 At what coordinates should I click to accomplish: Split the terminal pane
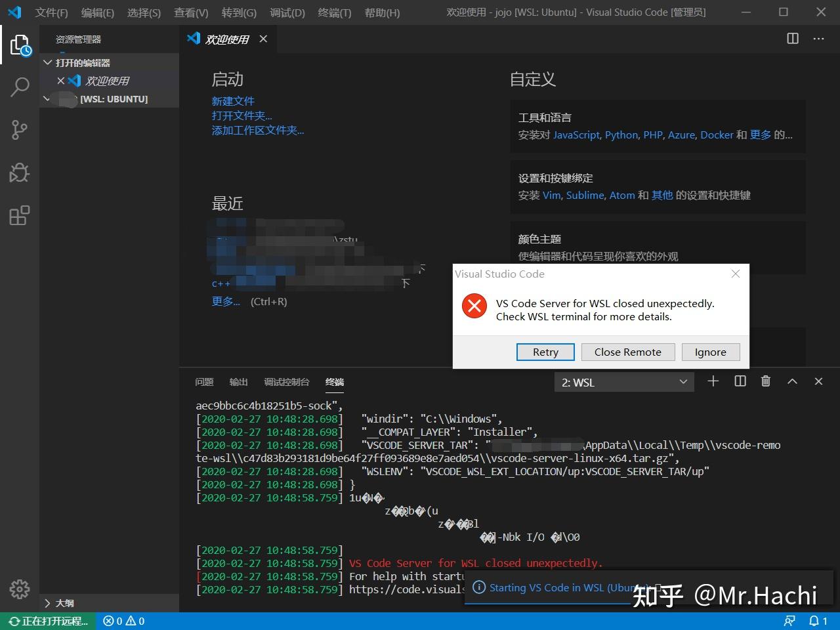(740, 381)
